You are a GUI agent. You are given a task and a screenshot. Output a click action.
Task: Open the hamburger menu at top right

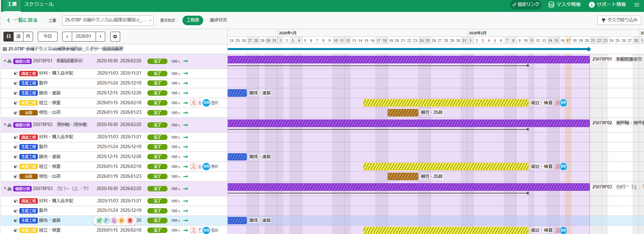tap(637, 4)
